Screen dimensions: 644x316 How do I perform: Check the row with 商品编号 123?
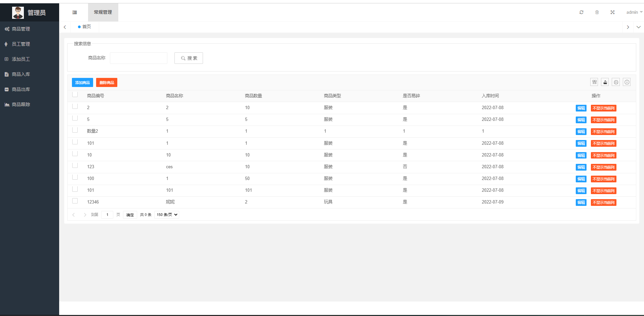(x=75, y=166)
